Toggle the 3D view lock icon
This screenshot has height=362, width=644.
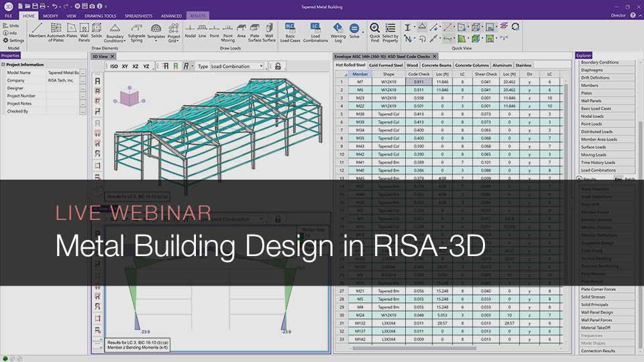coord(277,66)
